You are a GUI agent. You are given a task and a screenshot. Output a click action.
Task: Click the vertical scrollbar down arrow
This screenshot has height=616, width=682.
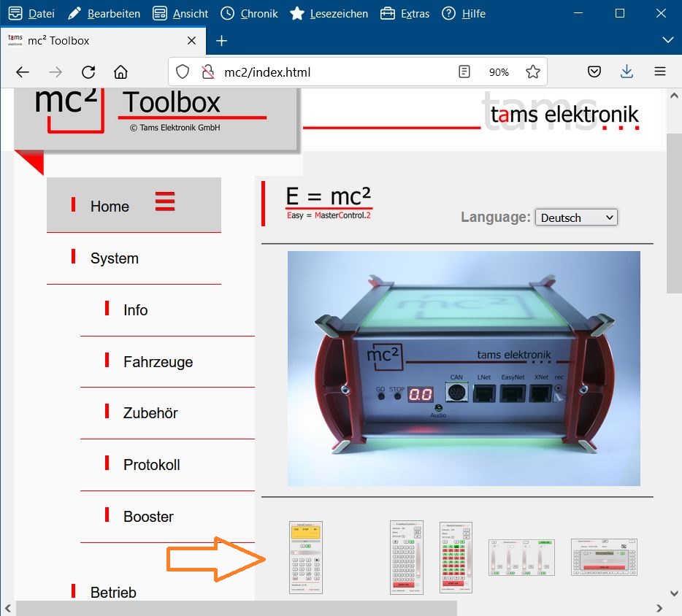click(674, 593)
